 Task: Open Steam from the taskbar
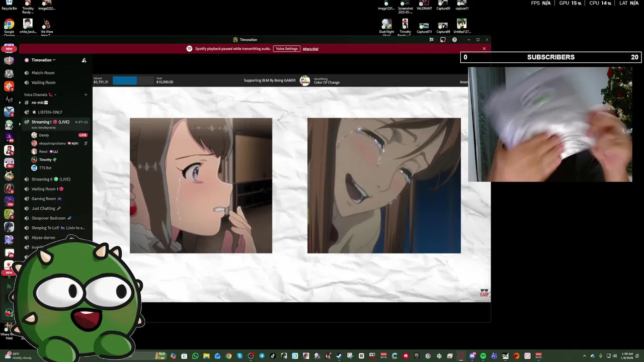[x=339, y=356]
